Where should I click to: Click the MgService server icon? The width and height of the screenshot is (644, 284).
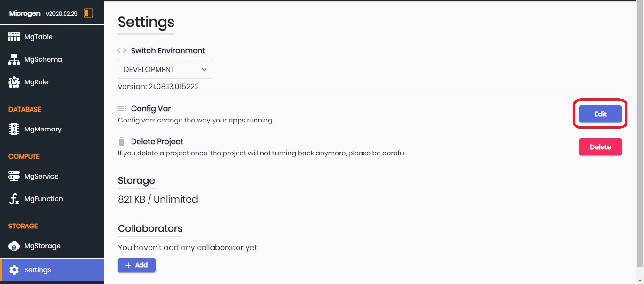click(14, 176)
